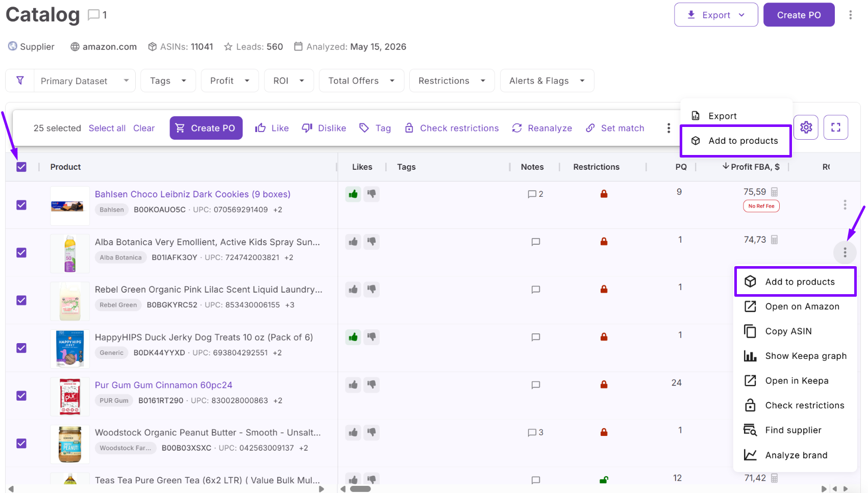Click the restriction lock for Bahlsen row
The width and height of the screenshot is (868, 493).
coord(604,194)
